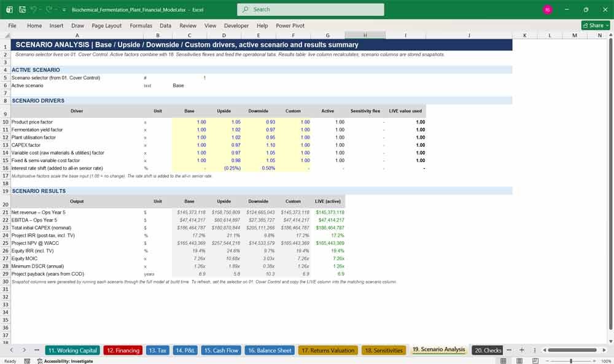614x364 pixels.
Task: Switch to the 11. Working Capital sheet
Action: coord(72,350)
